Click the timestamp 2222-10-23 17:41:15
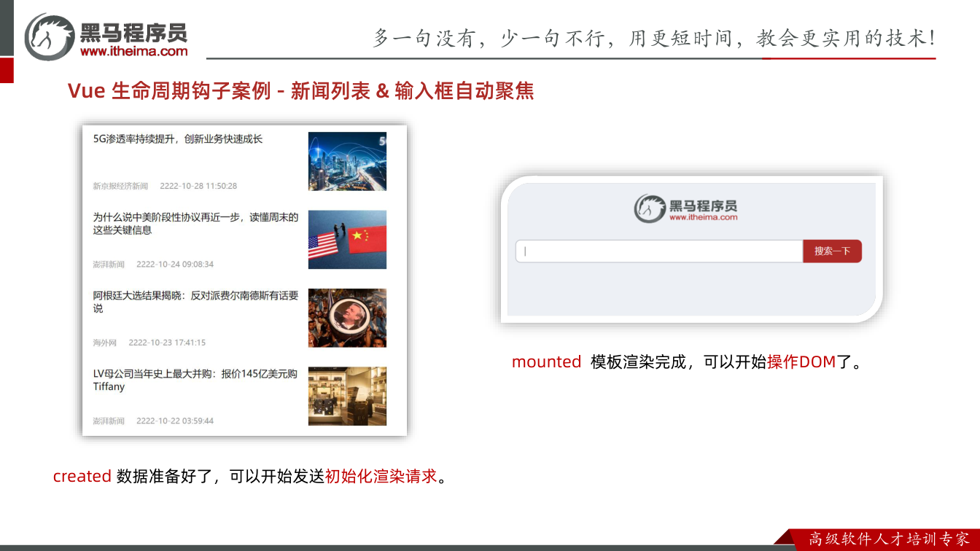This screenshot has width=980, height=551. coord(167,343)
